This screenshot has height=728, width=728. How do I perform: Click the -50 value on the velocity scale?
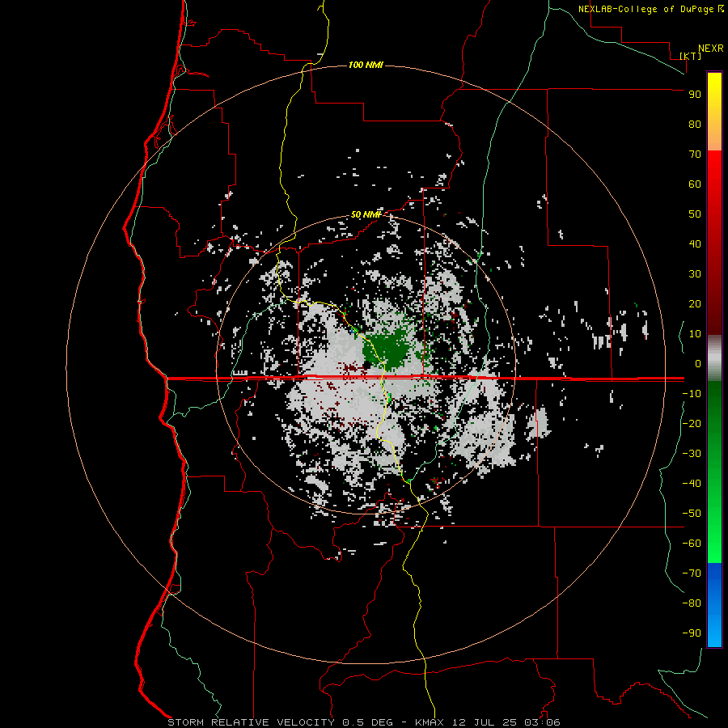point(692,514)
